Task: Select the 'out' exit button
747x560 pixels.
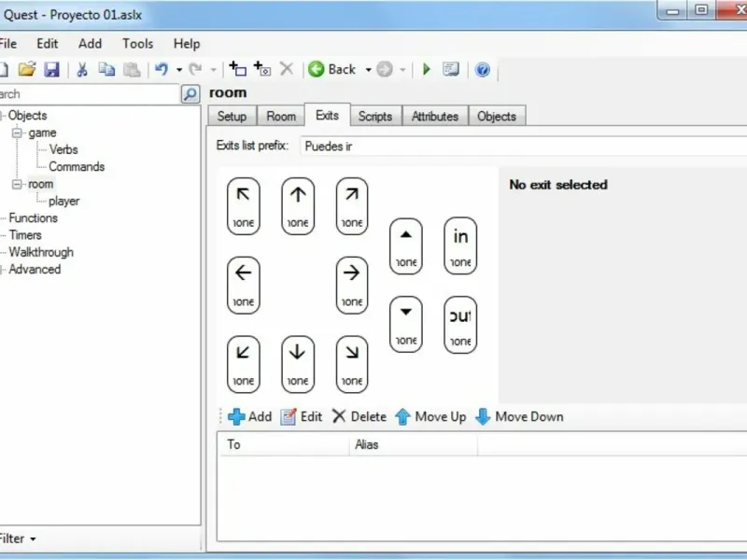Action: click(460, 325)
